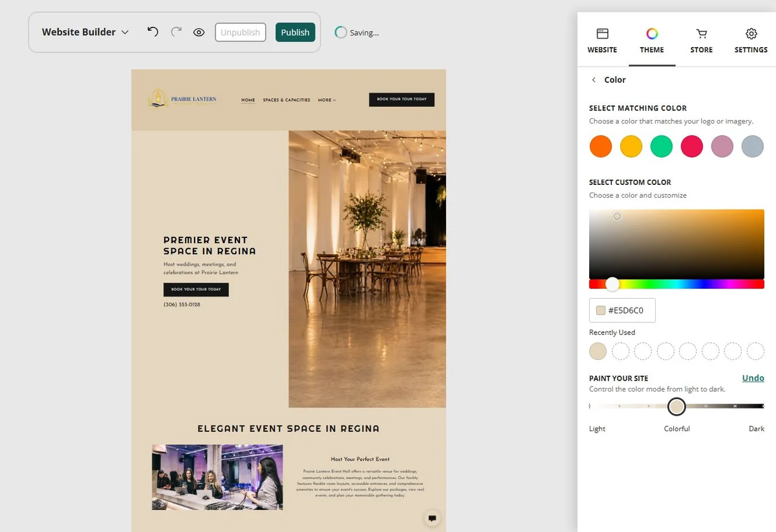This screenshot has height=532, width=776.
Task: Click the Select Matching Color heading
Action: coord(638,108)
